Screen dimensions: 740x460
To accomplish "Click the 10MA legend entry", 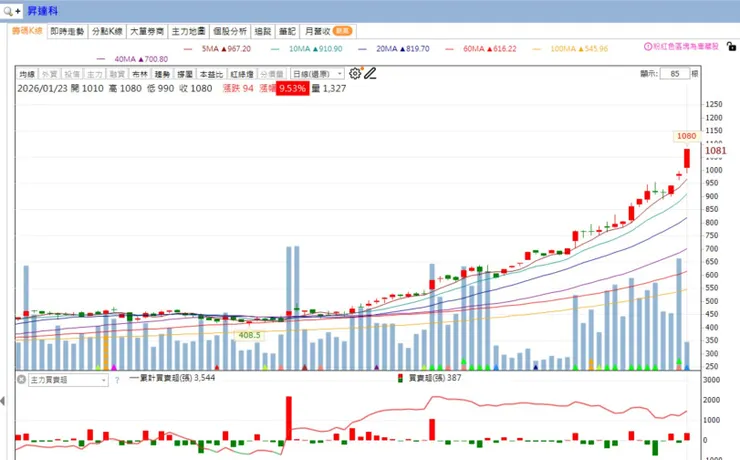I will [307, 49].
